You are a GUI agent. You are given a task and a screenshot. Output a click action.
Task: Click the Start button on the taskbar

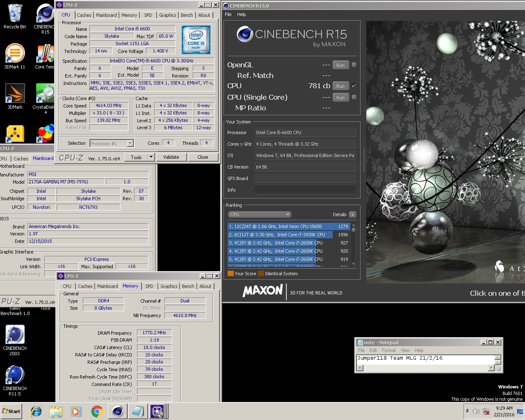click(x=11, y=411)
